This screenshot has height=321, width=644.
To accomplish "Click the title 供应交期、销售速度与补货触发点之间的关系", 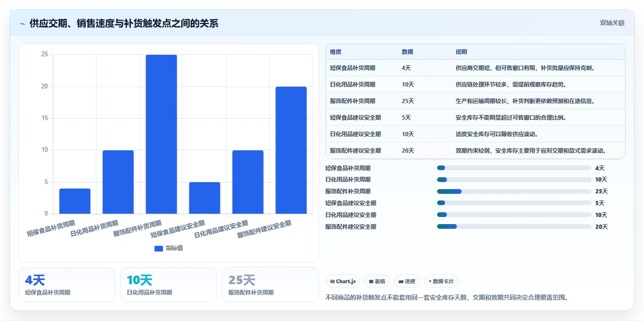I will (x=124, y=24).
